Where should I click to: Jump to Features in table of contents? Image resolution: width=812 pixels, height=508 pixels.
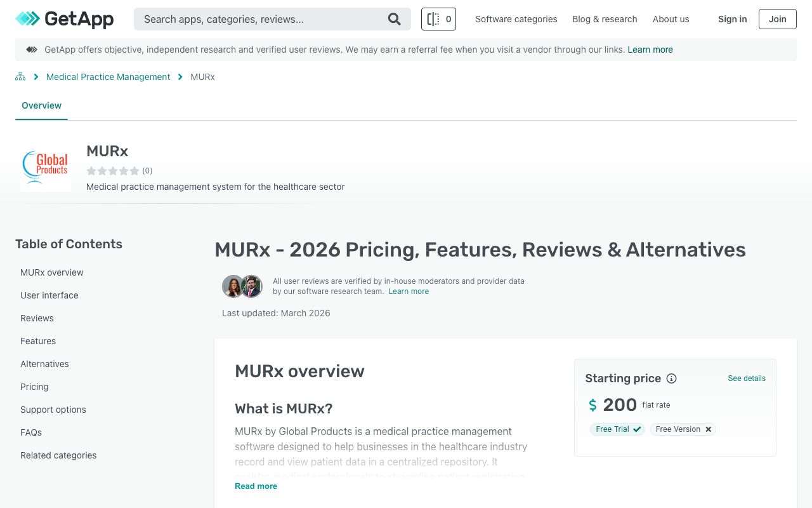point(38,341)
